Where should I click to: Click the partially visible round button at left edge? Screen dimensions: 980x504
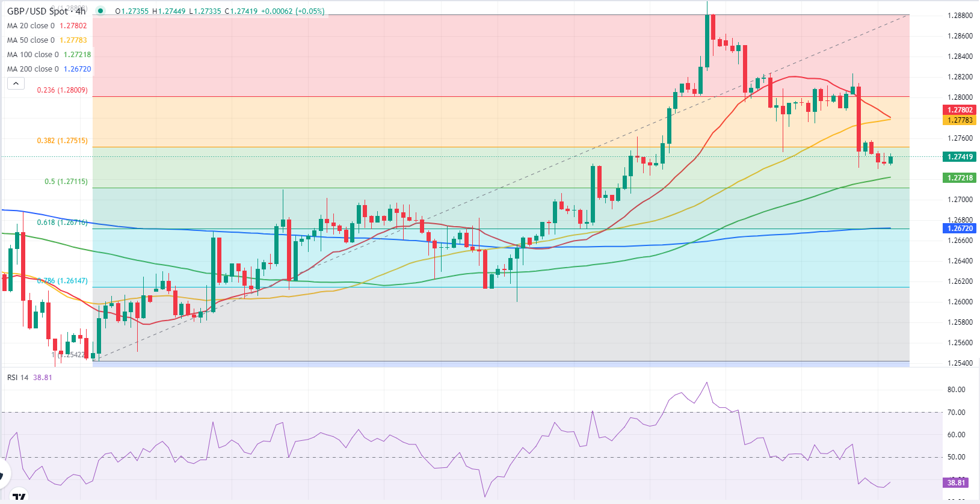point(4,474)
